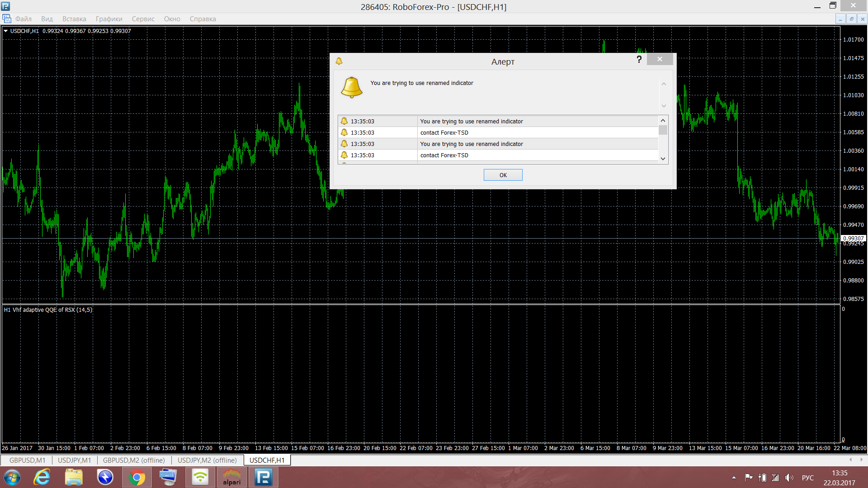Viewport: 868px width, 488px height.
Task: Click the volume speaker tray icon
Action: pyautogui.click(x=789, y=478)
